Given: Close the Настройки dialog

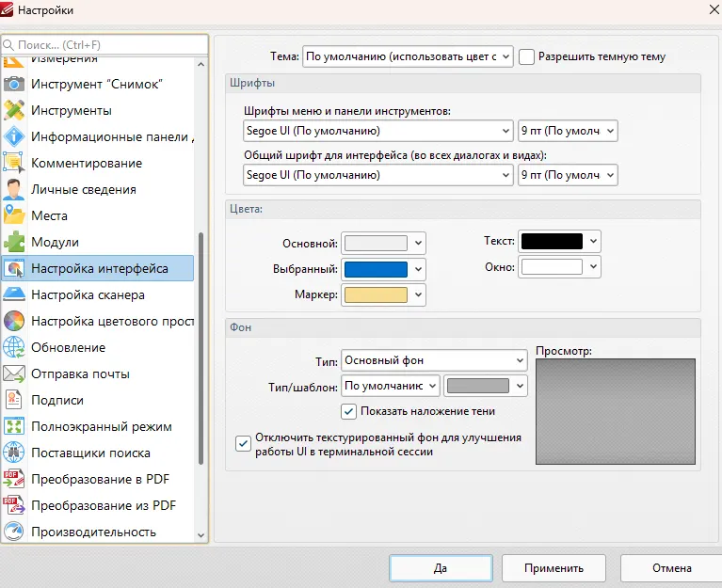Looking at the screenshot, I should pyautogui.click(x=714, y=9).
